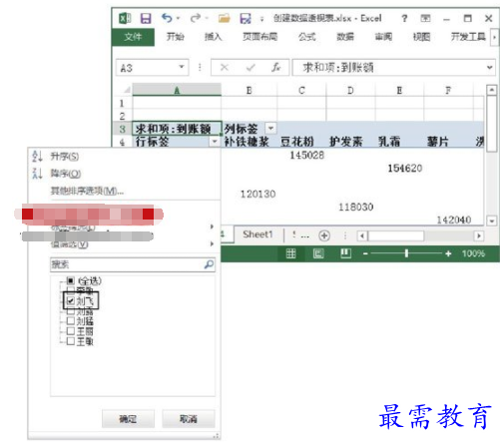
Task: Open the 列标签 filter dropdown
Action: click(270, 128)
